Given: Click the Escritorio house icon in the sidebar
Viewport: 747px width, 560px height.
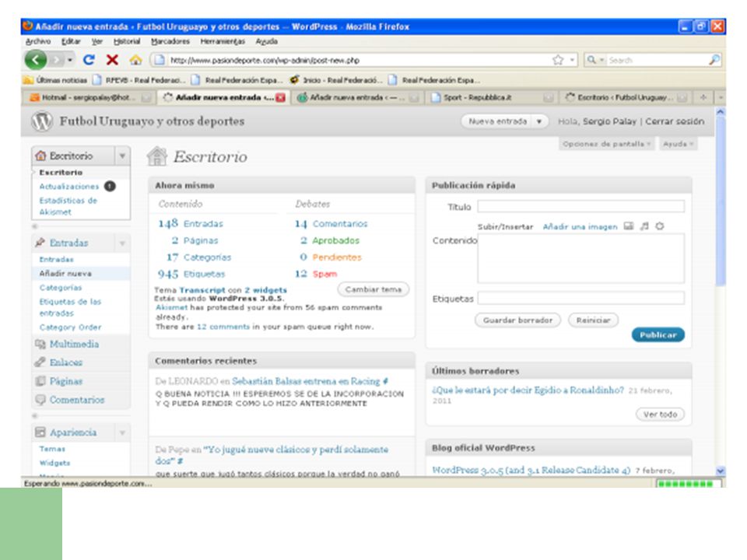Looking at the screenshot, I should coord(41,156).
